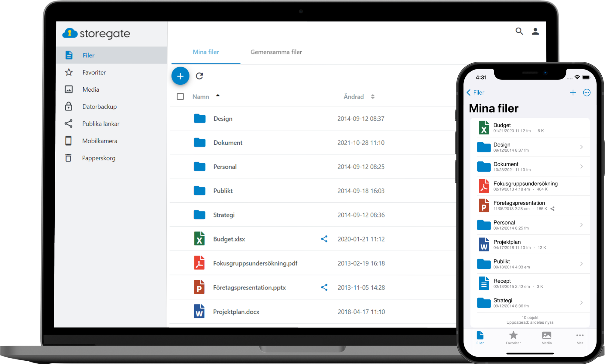Open Budget file on phone list
The width and height of the screenshot is (605, 364).
530,128
